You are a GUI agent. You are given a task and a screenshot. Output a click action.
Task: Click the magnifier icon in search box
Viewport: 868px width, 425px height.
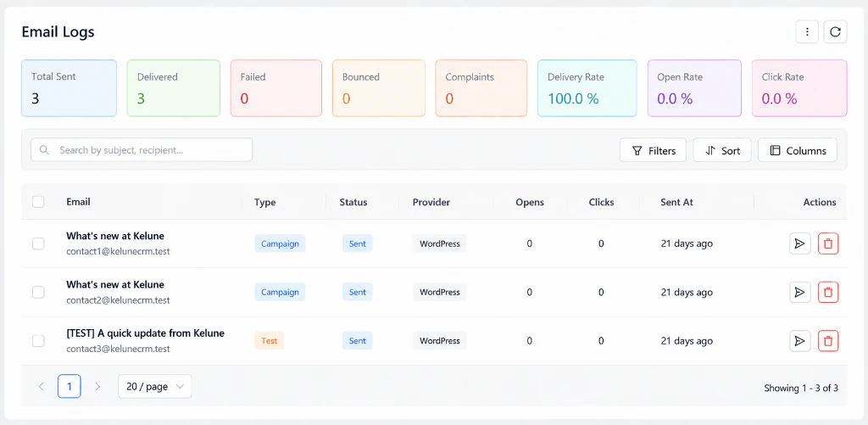point(44,150)
